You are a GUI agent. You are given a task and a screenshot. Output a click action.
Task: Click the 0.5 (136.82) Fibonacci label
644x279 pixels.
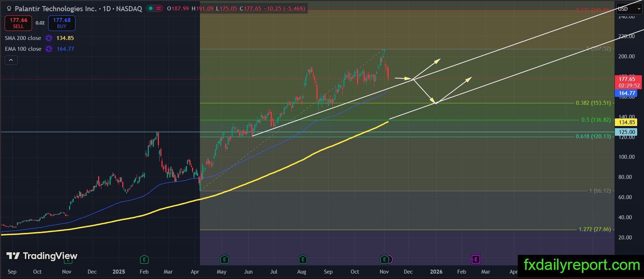point(596,120)
